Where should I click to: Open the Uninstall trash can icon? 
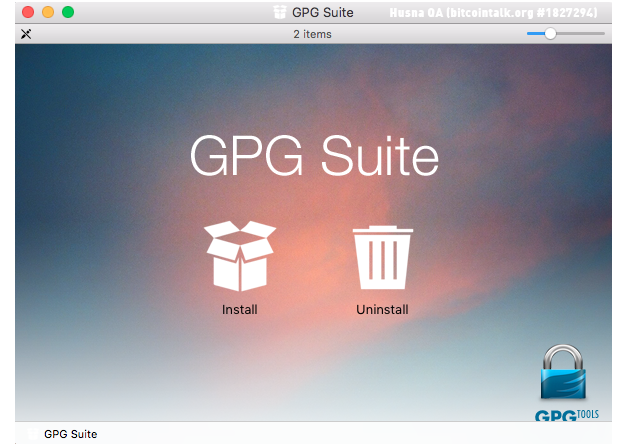coord(383,258)
